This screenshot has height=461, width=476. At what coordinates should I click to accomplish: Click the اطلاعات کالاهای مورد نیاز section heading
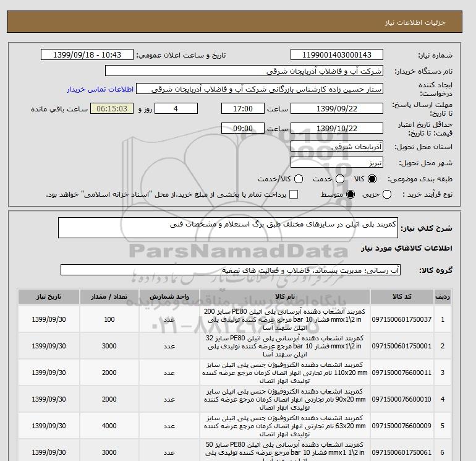[407, 248]
